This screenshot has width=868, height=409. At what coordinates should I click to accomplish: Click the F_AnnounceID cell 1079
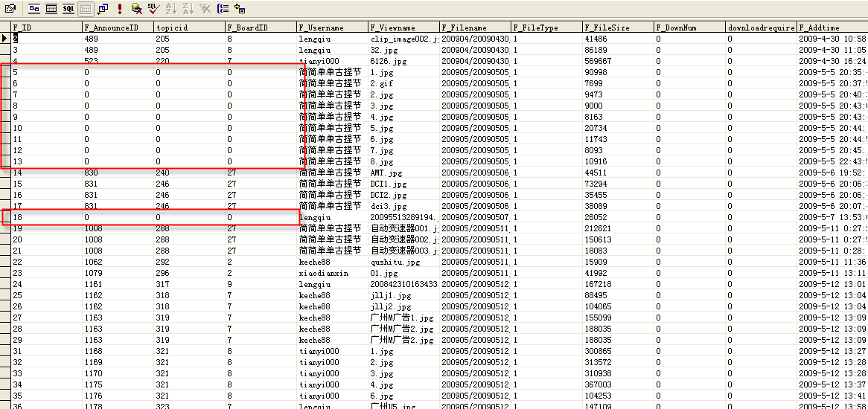pyautogui.click(x=118, y=272)
